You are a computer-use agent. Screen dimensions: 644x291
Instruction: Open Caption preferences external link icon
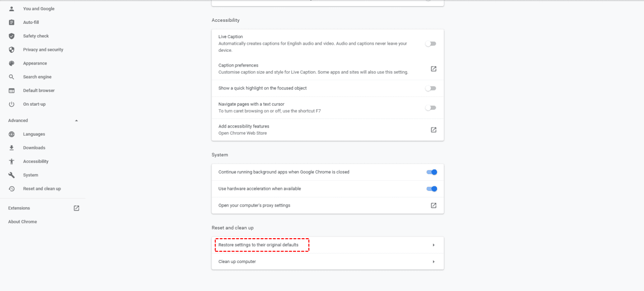pyautogui.click(x=433, y=69)
